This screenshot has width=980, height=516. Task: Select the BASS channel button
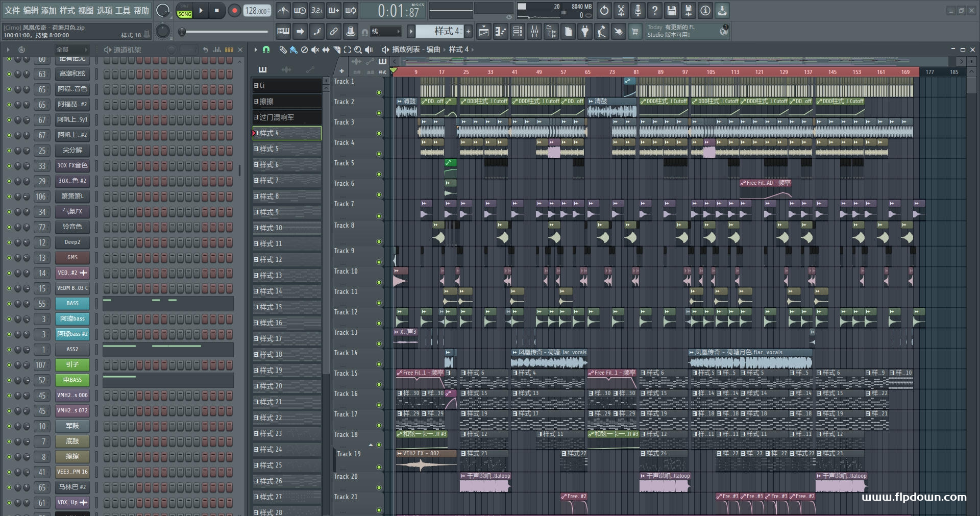point(72,303)
